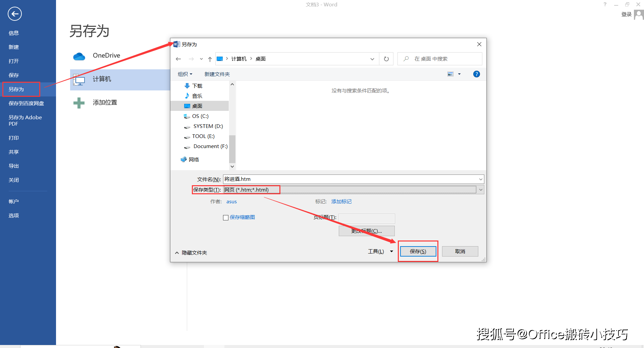Open the 新建 backstage tab
This screenshot has width=644, height=348.
click(14, 47)
